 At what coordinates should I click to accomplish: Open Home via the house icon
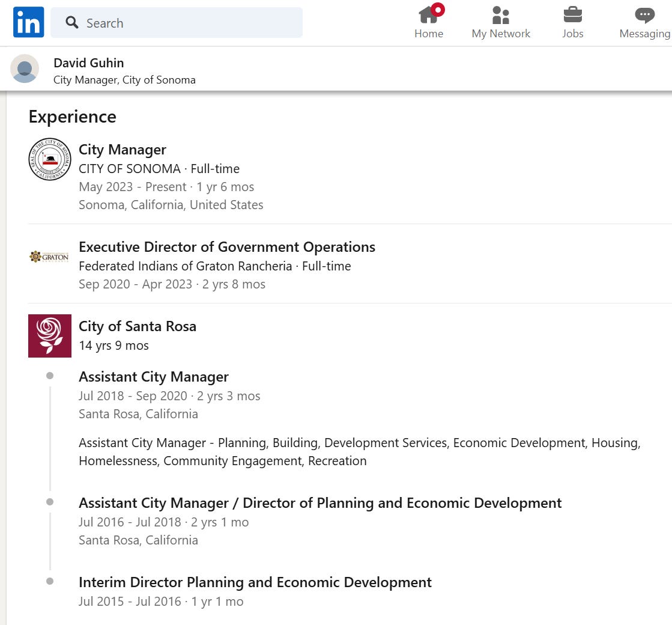429,14
